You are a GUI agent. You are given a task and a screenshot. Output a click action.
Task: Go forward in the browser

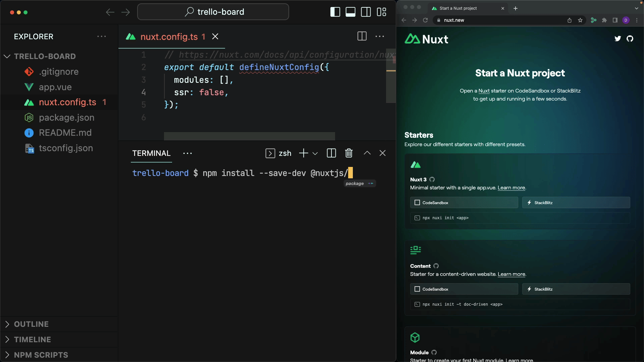[415, 20]
